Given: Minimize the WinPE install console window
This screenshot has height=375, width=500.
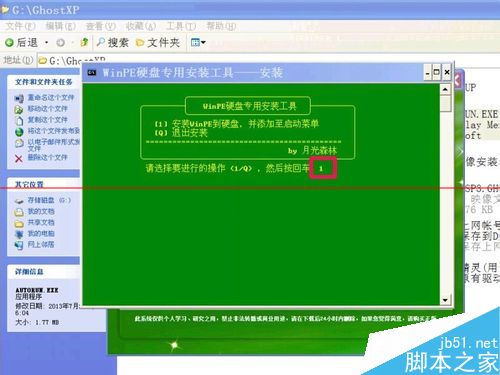Looking at the screenshot, I should tap(428, 73).
